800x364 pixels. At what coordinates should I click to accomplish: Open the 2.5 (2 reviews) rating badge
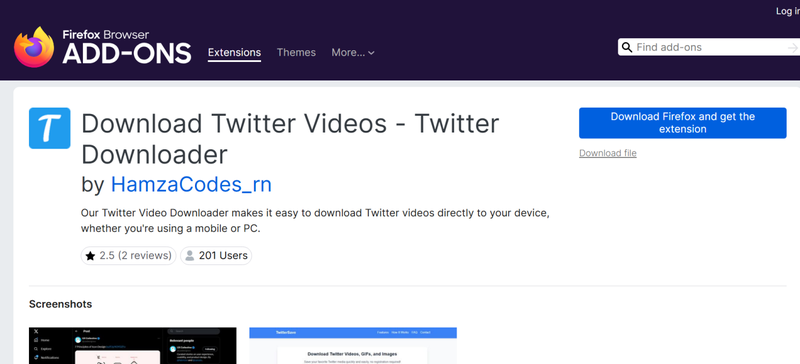tap(129, 256)
